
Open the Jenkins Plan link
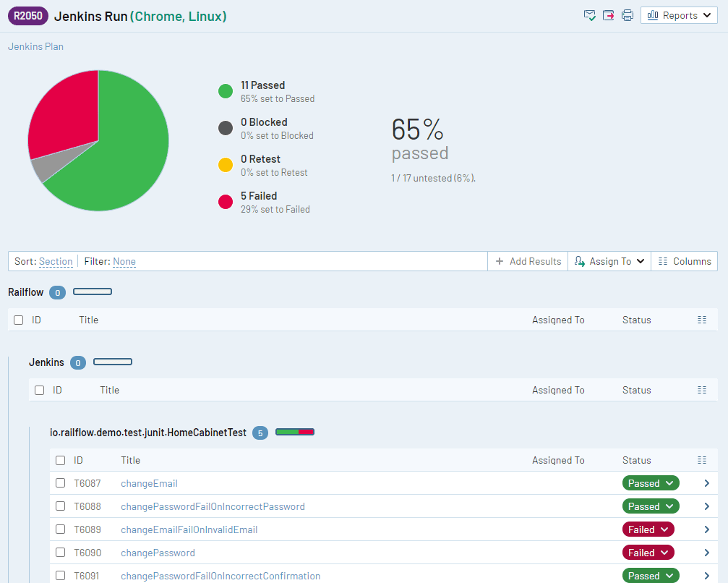pos(35,46)
